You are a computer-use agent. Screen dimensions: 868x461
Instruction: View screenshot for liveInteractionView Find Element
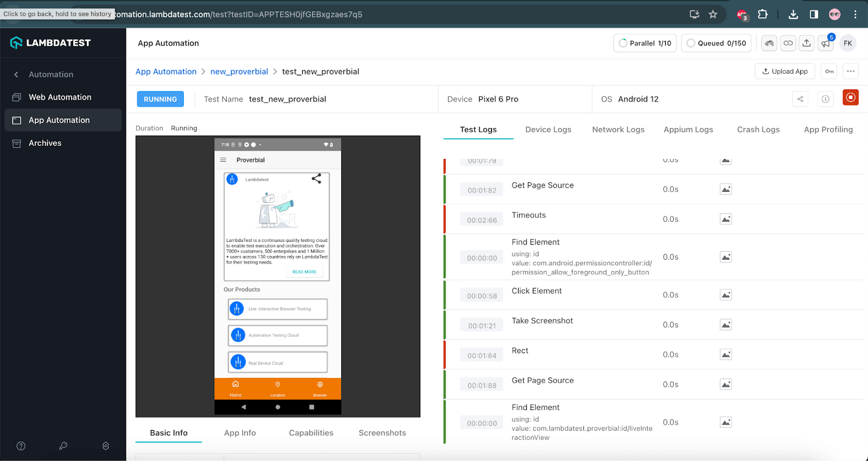tap(726, 422)
